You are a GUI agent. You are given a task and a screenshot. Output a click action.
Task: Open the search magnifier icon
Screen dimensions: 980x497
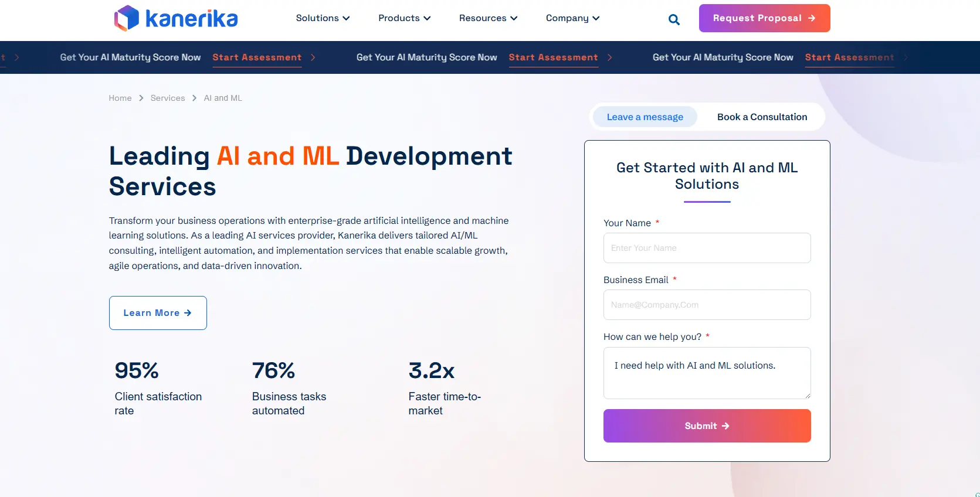pos(674,19)
